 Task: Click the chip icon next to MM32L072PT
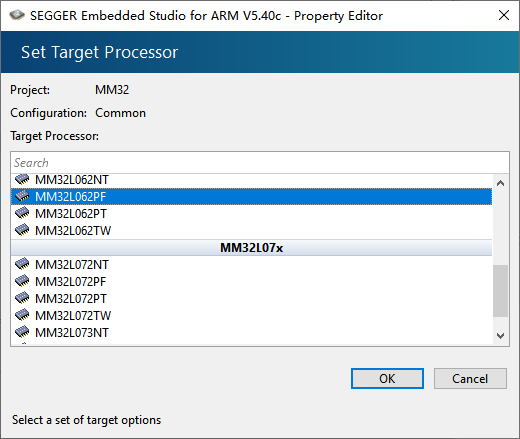pyautogui.click(x=22, y=298)
